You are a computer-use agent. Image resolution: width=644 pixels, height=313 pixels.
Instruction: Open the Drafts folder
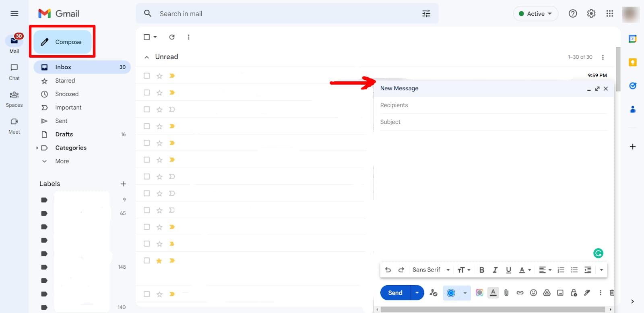(64, 134)
